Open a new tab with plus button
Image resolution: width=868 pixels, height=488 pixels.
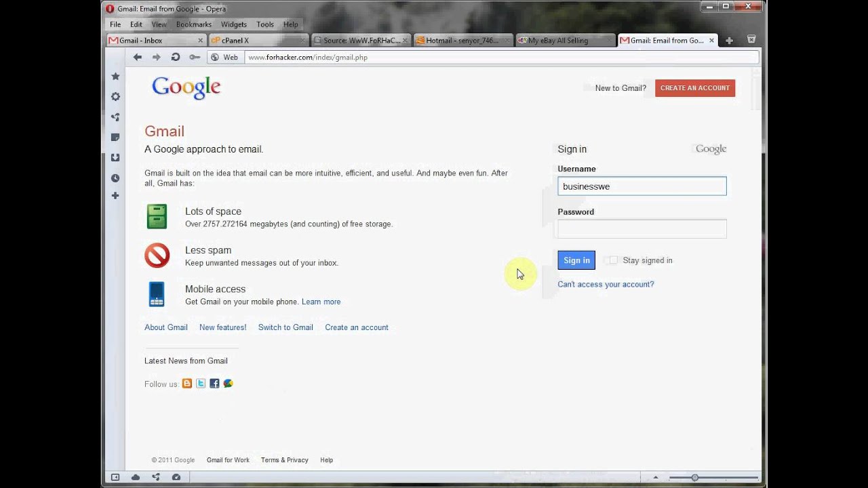coord(729,41)
